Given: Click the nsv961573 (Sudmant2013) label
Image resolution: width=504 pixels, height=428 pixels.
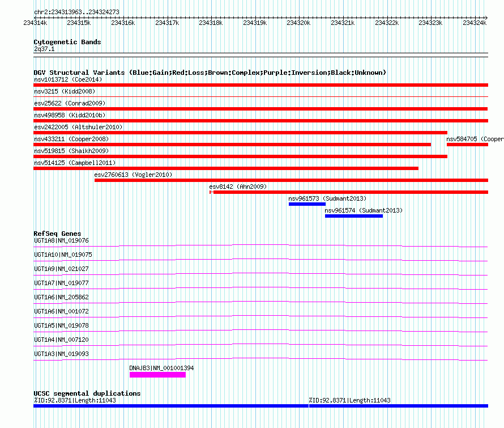Looking at the screenshot, I should (327, 198).
